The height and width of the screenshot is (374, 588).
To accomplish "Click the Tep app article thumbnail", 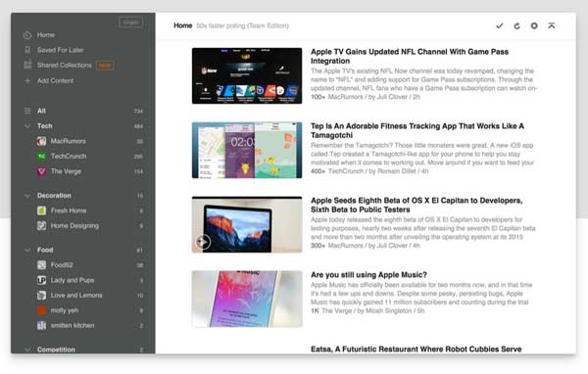I will pos(247,150).
